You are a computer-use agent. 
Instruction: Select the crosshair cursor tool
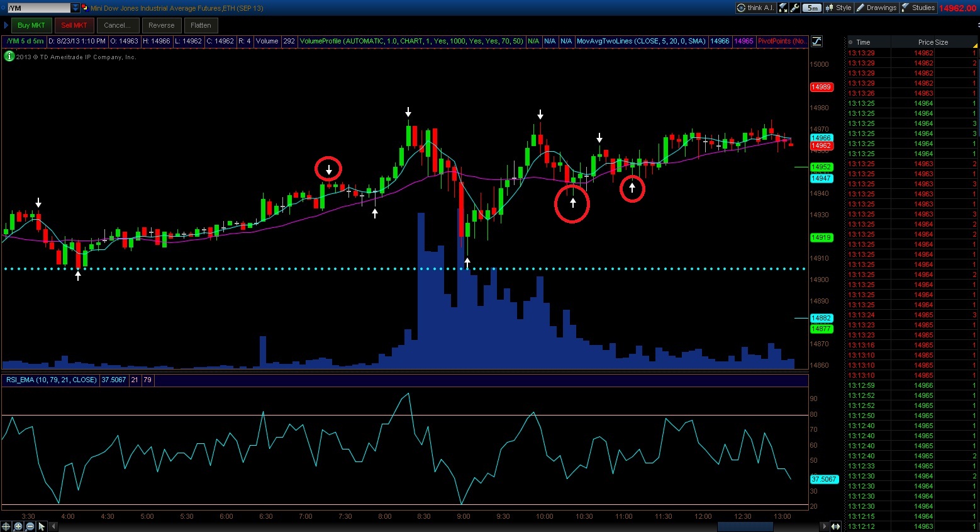coord(6,526)
